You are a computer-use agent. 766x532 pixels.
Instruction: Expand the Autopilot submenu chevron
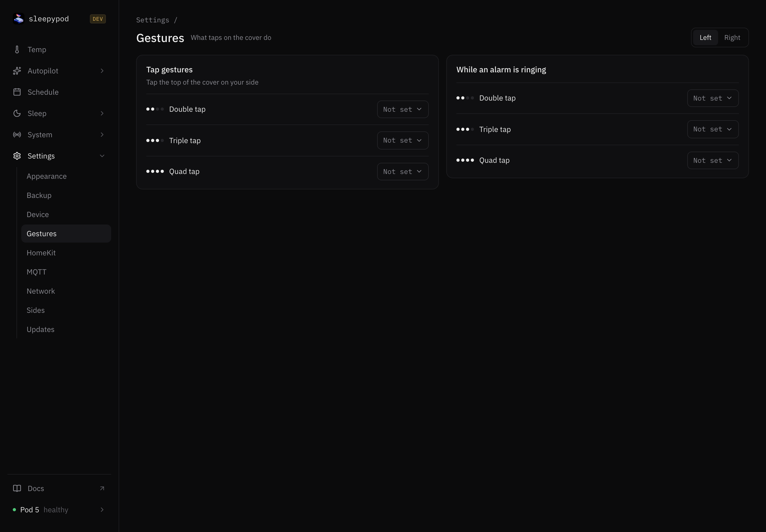tap(102, 71)
